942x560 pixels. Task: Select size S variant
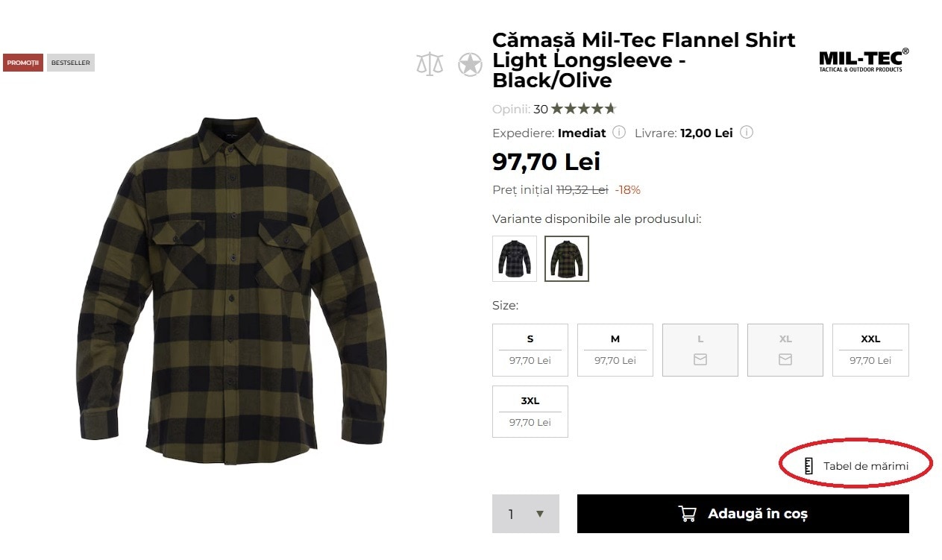pyautogui.click(x=530, y=349)
